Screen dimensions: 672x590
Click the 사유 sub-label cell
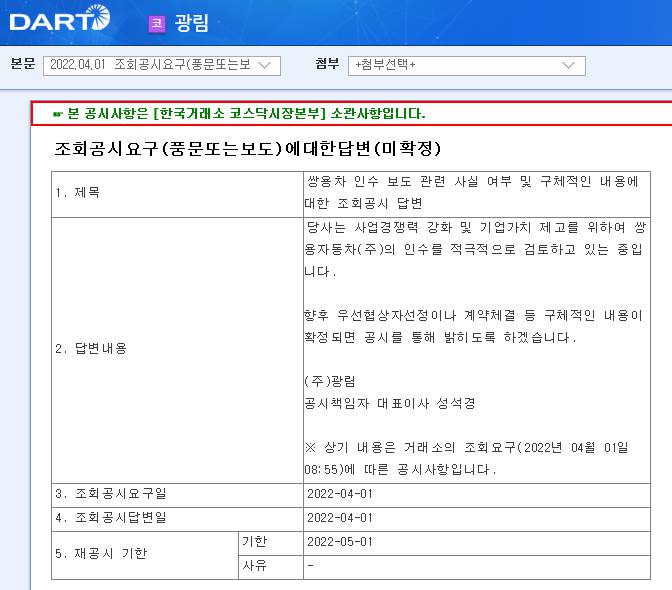(x=271, y=567)
